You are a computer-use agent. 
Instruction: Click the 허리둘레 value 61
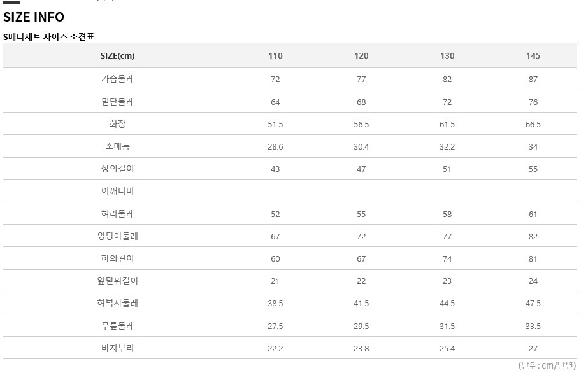pos(533,215)
